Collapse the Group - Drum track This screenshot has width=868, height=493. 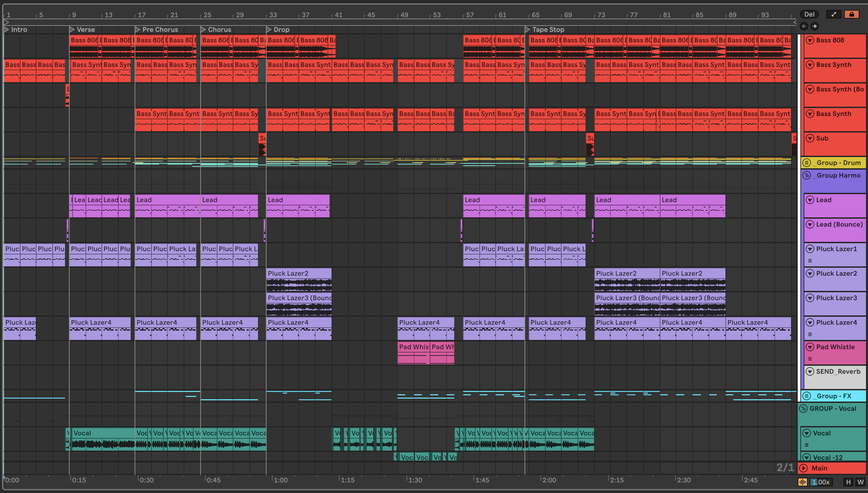click(807, 163)
